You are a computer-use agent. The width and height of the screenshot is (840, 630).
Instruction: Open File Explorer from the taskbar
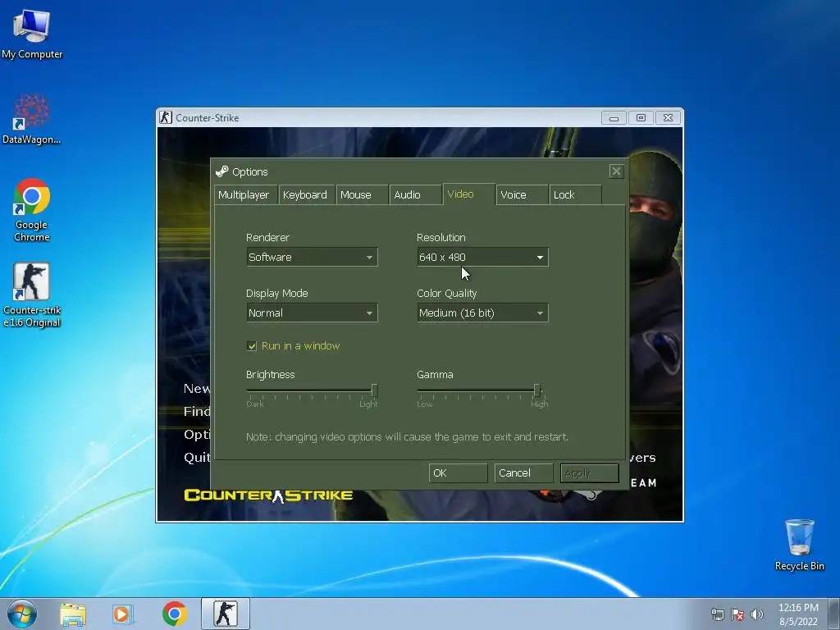tap(73, 614)
